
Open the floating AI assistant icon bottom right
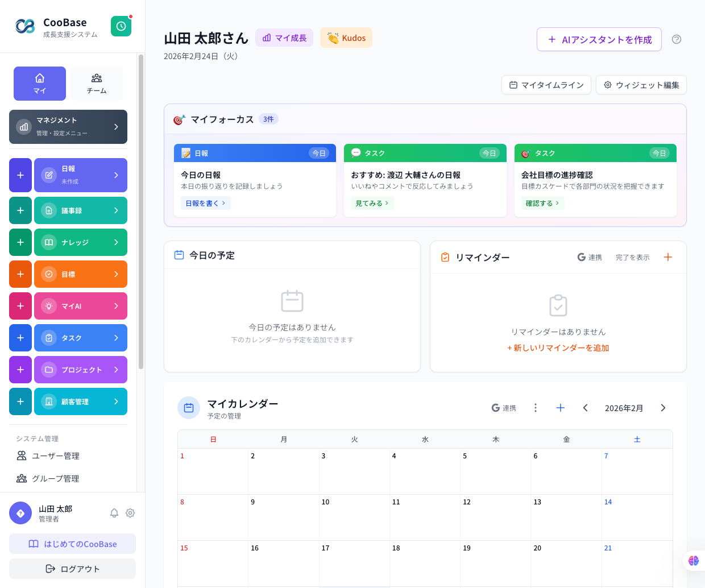[693, 560]
